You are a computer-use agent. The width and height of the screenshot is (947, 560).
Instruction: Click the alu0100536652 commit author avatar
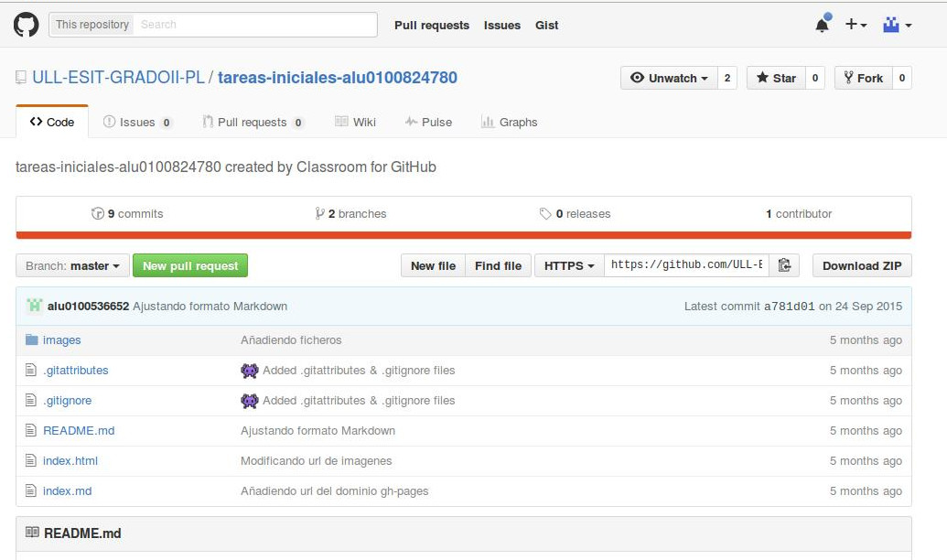pos(35,306)
